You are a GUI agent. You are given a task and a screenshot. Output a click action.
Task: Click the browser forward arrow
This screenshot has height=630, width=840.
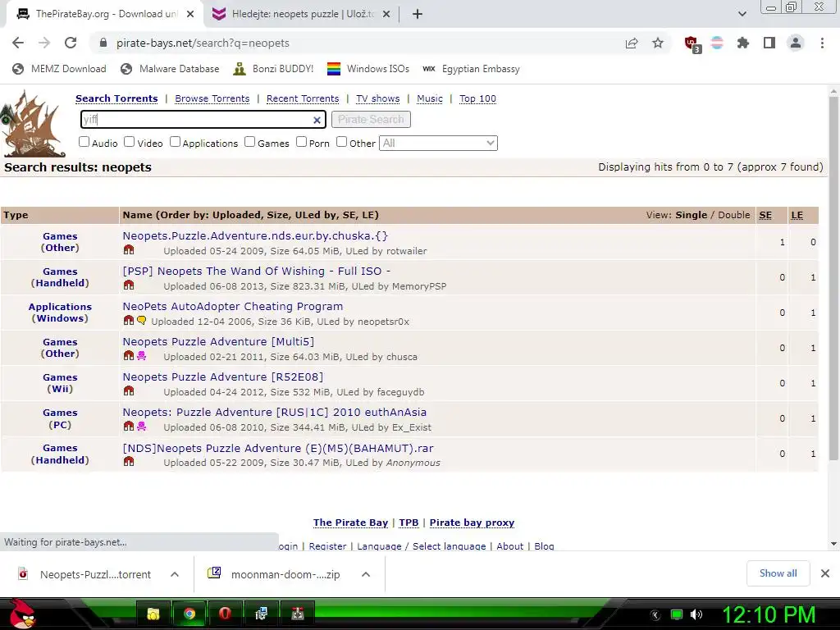tap(44, 43)
